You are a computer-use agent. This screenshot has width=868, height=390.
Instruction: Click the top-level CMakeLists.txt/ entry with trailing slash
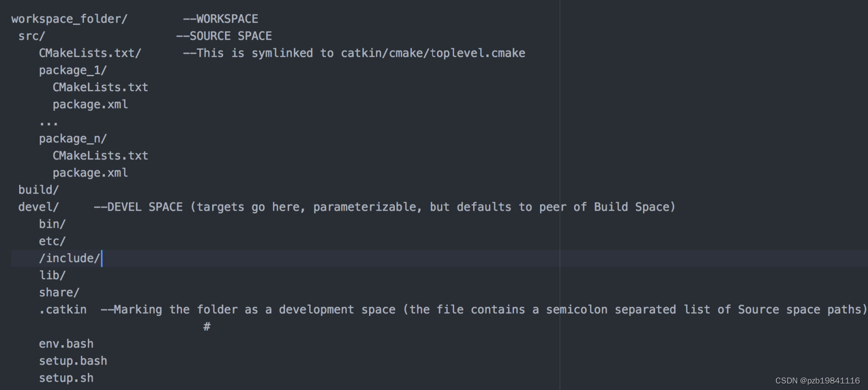tap(90, 53)
